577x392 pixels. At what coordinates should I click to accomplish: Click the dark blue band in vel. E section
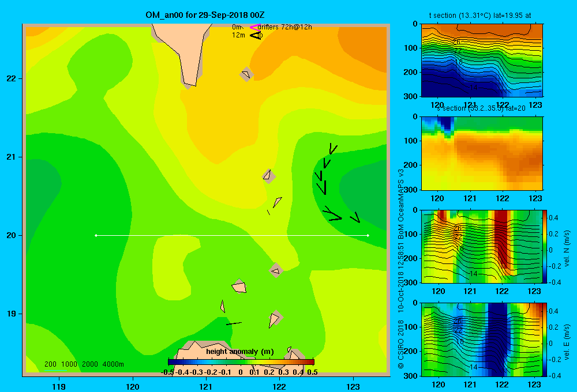(x=497, y=338)
